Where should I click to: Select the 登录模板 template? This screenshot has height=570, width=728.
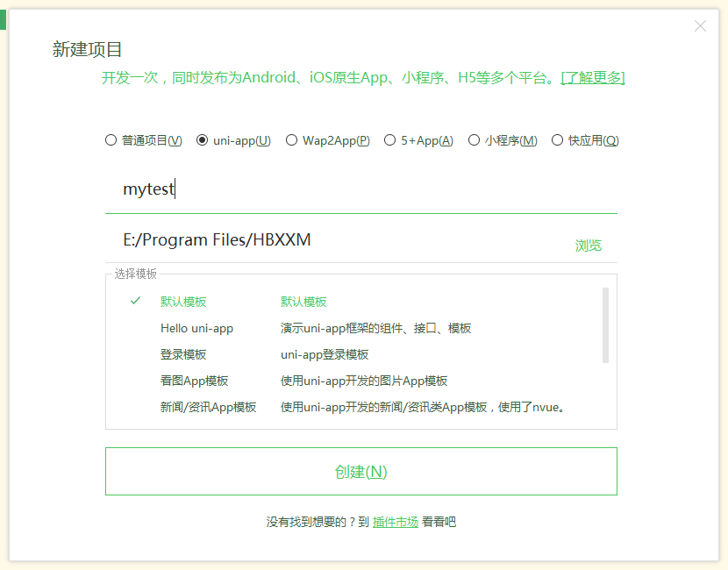183,354
